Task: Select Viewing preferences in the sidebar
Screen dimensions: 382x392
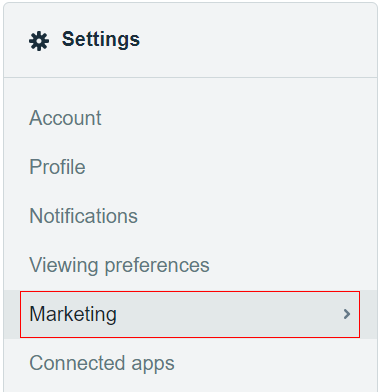Action: (119, 265)
